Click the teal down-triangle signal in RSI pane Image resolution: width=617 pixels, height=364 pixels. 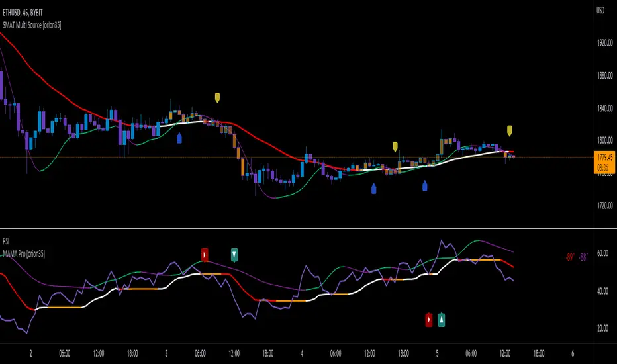(x=234, y=255)
